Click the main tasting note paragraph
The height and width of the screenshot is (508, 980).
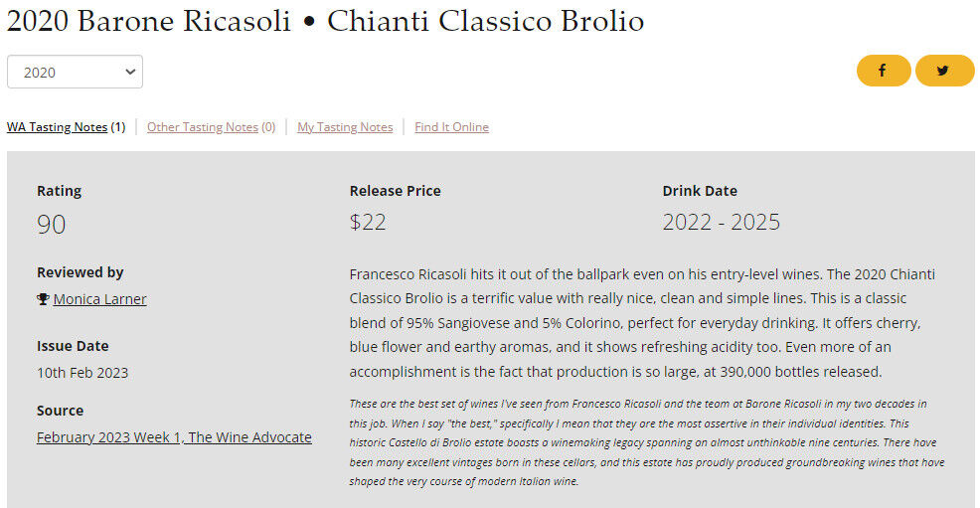643,322
